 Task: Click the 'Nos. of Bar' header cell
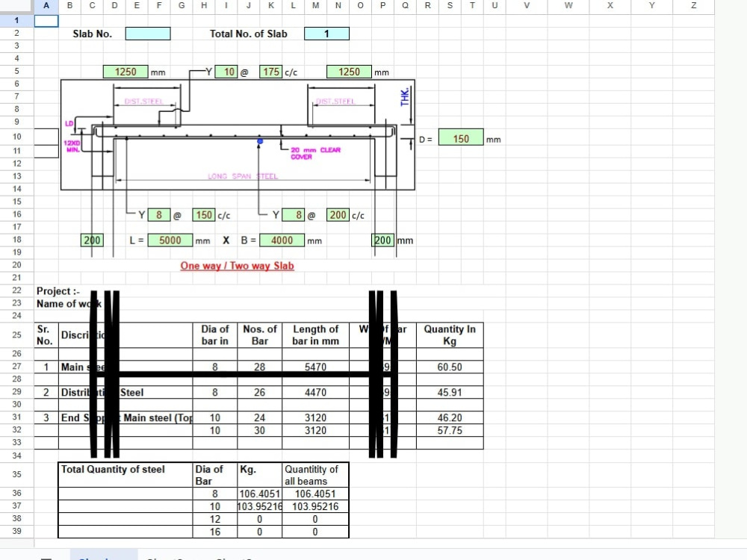(260, 335)
